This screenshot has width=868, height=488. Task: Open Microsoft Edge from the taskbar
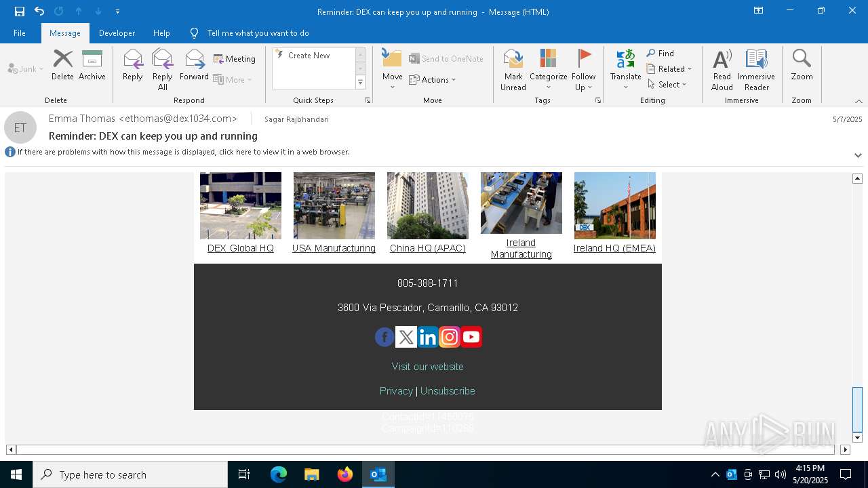point(279,474)
